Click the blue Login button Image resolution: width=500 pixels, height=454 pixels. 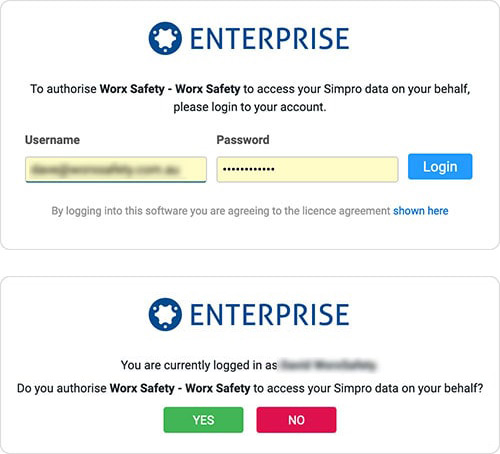point(440,166)
